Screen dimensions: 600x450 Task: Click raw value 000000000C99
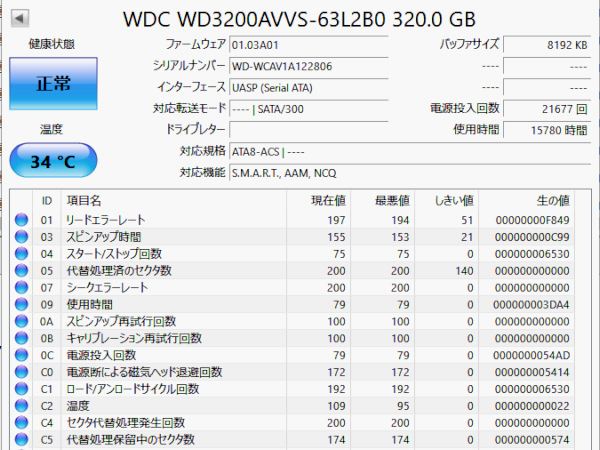[532, 237]
